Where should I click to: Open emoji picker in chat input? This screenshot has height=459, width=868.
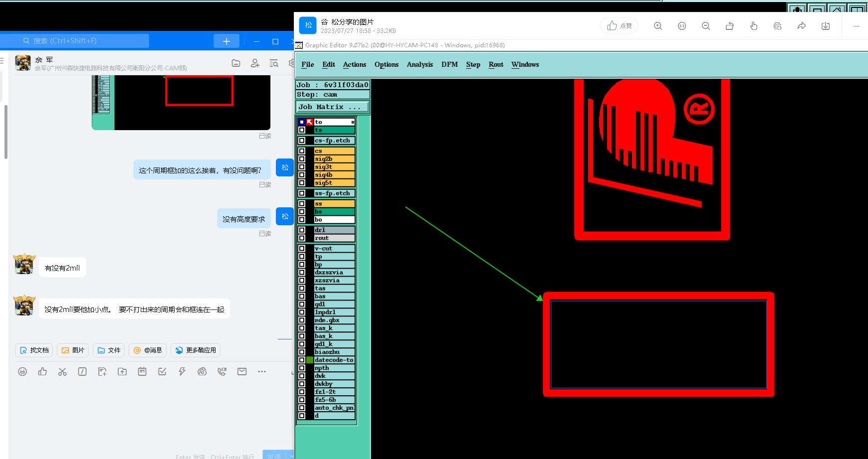pos(22,371)
